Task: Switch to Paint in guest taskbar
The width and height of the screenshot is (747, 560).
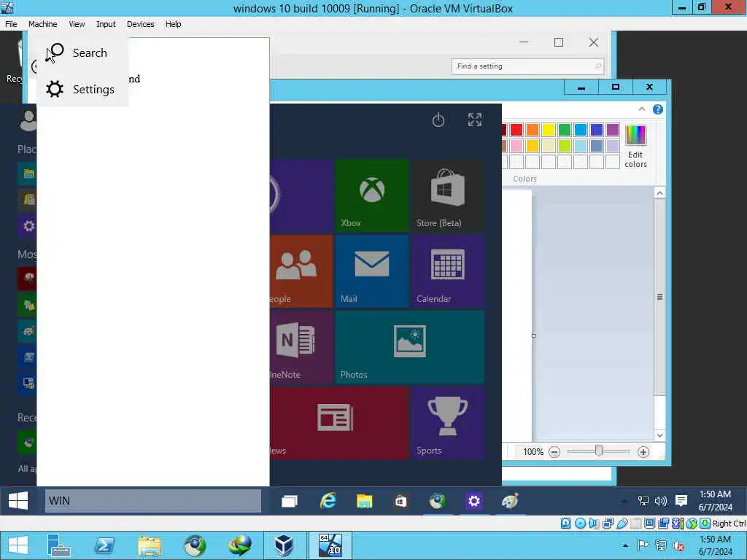Action: (510, 501)
